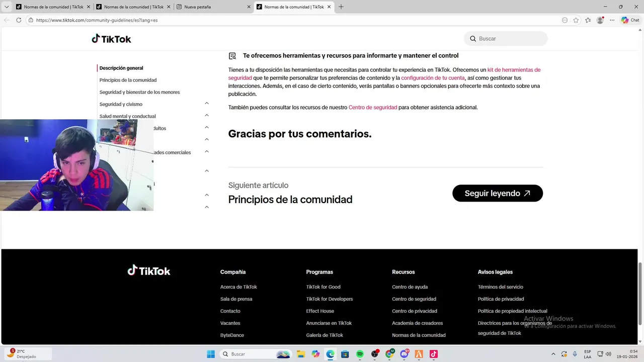Click Centro de privacidad in the footer
The height and width of the screenshot is (362, 644).
[415, 311]
